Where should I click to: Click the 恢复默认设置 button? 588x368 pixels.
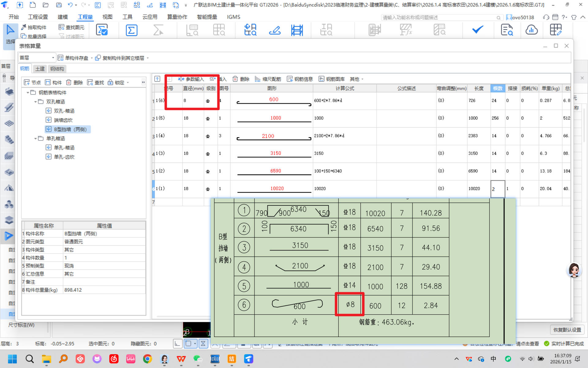(567, 330)
